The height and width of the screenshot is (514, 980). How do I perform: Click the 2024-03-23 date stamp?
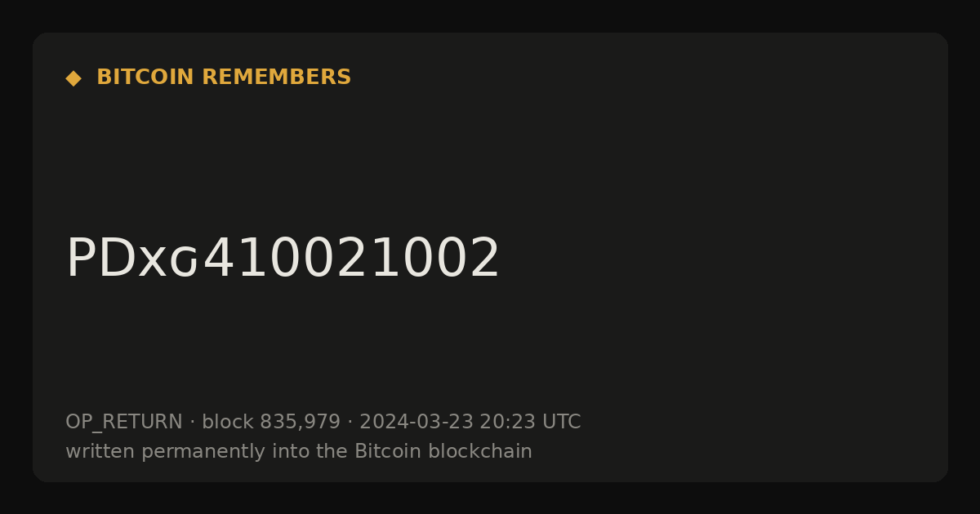pos(416,423)
